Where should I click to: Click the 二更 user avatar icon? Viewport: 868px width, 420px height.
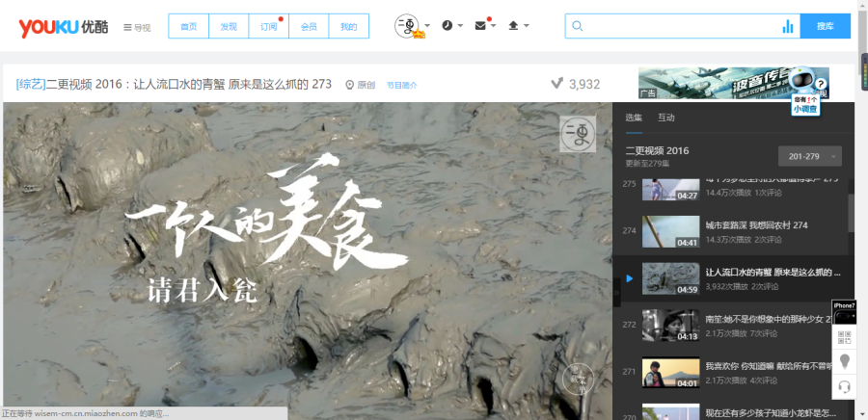point(407,26)
